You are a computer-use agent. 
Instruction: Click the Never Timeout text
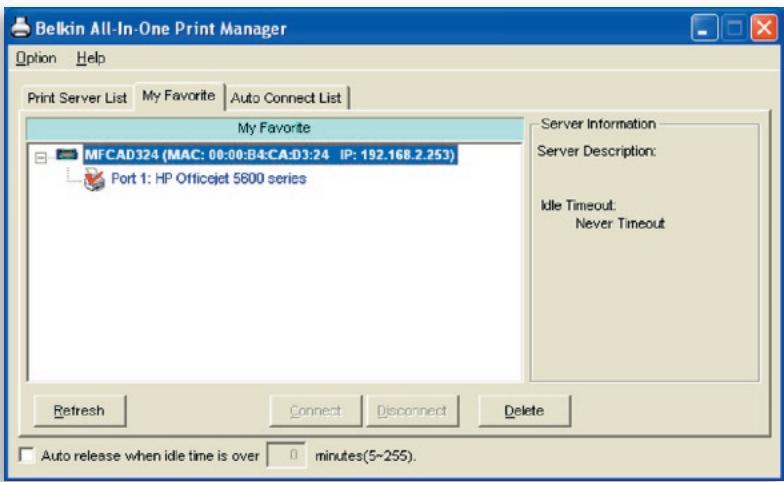pyautogui.click(x=620, y=224)
